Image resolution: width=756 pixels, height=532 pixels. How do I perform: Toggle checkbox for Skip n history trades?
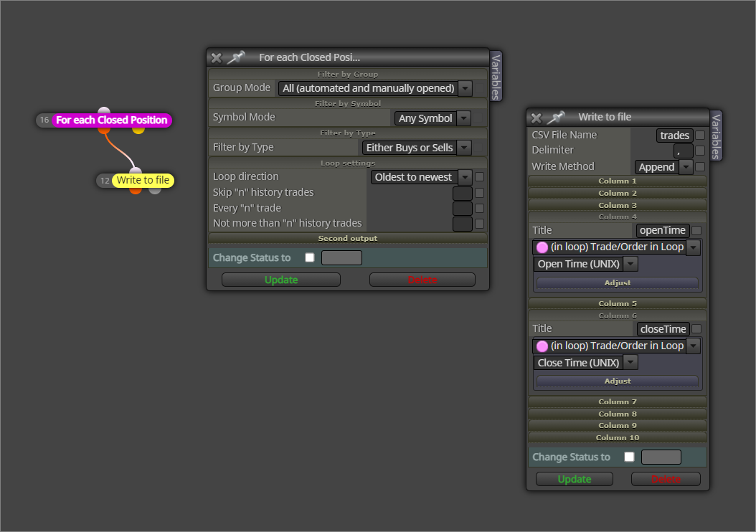[479, 193]
